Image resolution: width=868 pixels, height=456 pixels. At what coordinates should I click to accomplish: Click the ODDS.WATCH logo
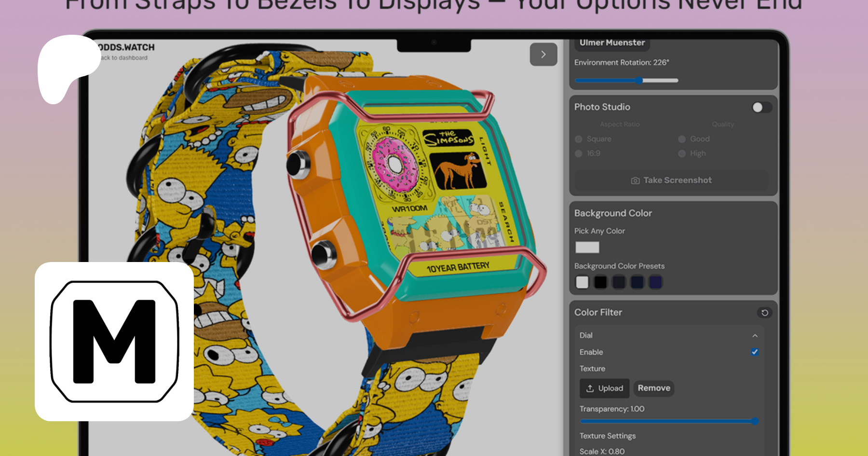coord(126,47)
